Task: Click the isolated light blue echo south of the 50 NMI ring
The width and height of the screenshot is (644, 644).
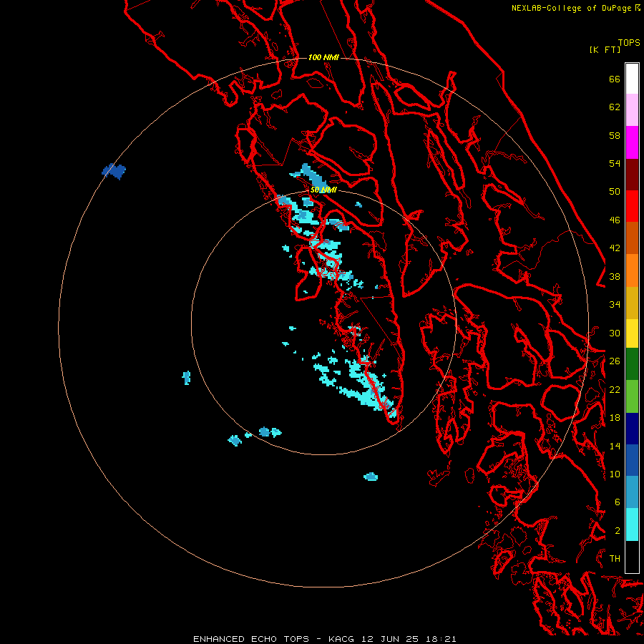Action: click(x=371, y=477)
